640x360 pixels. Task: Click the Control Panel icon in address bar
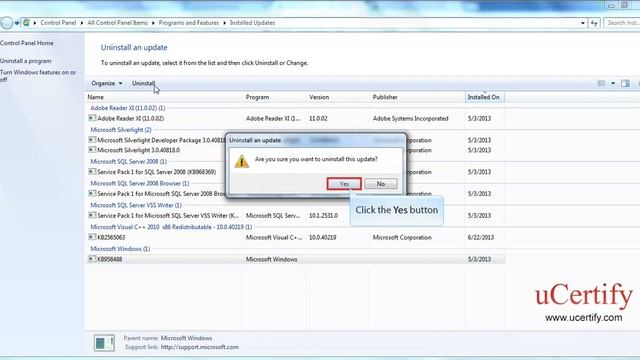pos(27,23)
